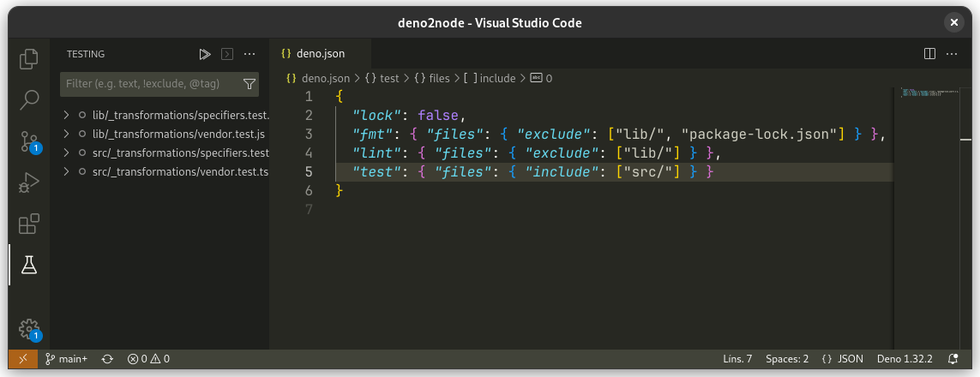
Task: Change indentation via Spaces: 2
Action: tap(787, 359)
